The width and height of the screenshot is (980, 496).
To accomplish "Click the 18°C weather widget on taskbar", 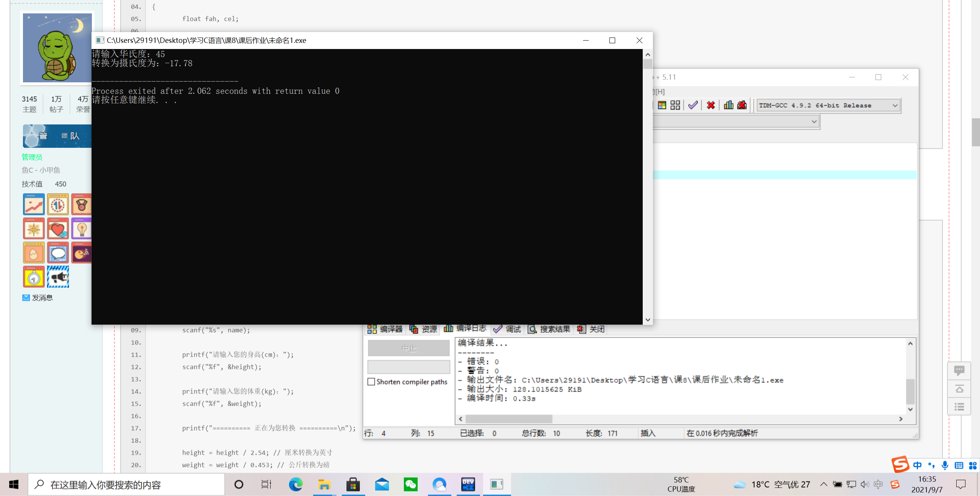I will (x=772, y=485).
